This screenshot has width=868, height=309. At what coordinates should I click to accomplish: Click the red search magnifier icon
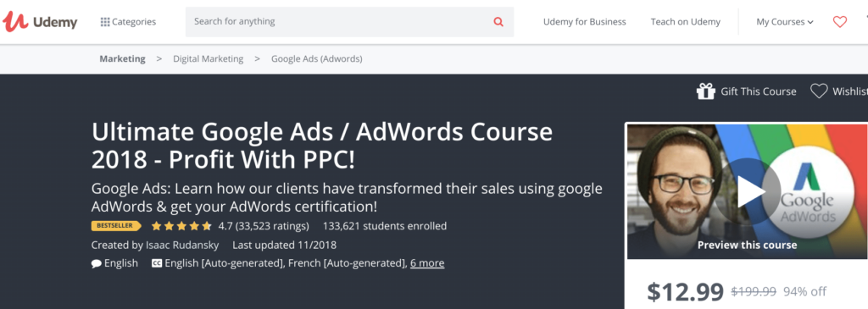tap(498, 22)
